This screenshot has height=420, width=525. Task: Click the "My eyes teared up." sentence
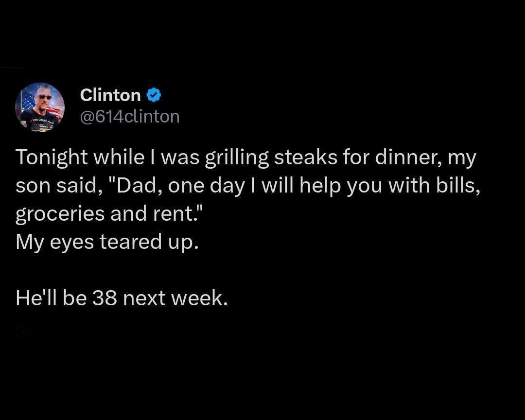107,242
